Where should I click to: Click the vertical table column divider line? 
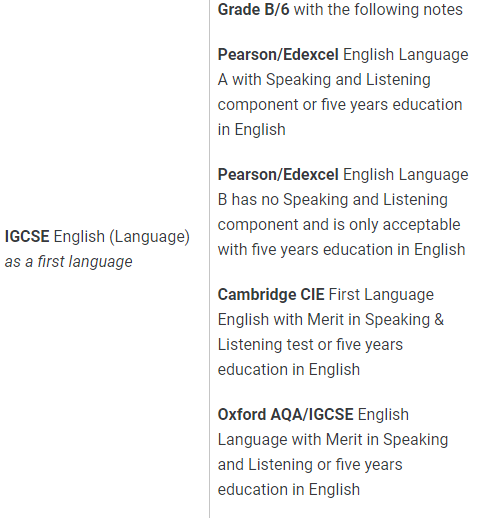point(209,259)
